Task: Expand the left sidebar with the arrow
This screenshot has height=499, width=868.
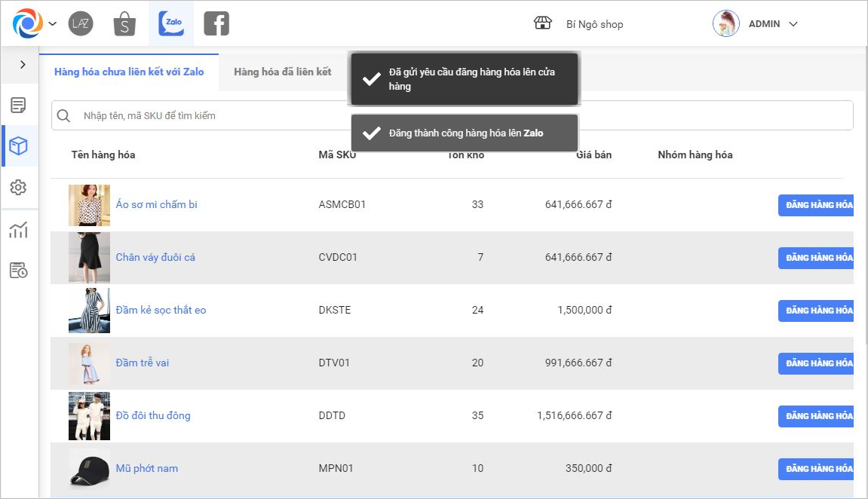Action: click(x=23, y=65)
